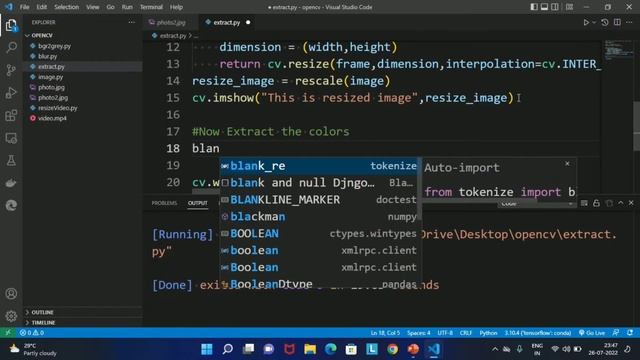The width and height of the screenshot is (640, 360).
Task: Open the Extensions view
Action: pos(11,116)
